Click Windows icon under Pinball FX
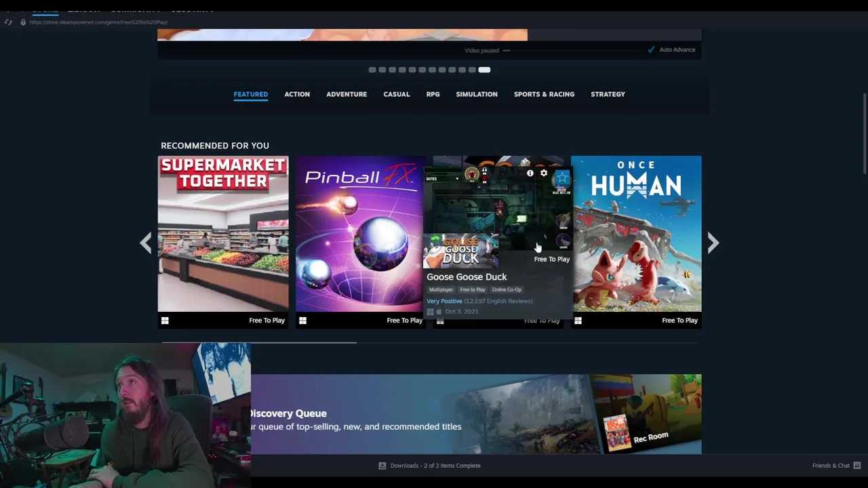The height and width of the screenshot is (488, 868). (x=302, y=321)
